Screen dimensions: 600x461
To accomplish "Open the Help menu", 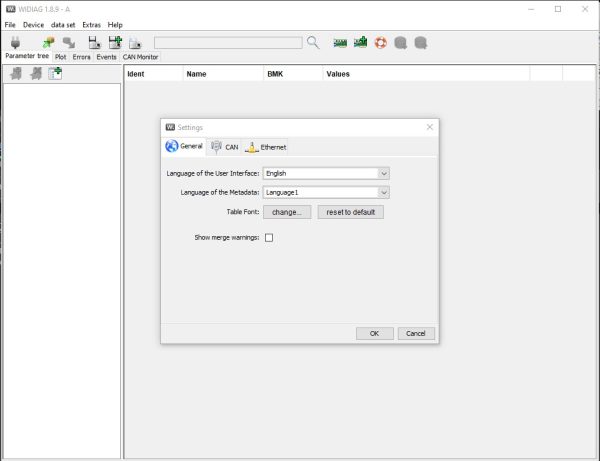I will (x=115, y=25).
